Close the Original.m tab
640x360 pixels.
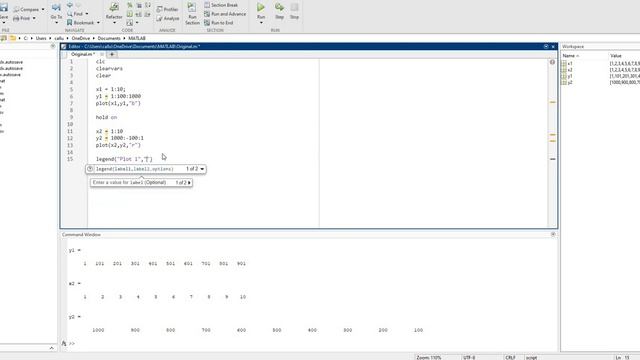pyautogui.click(x=102, y=54)
